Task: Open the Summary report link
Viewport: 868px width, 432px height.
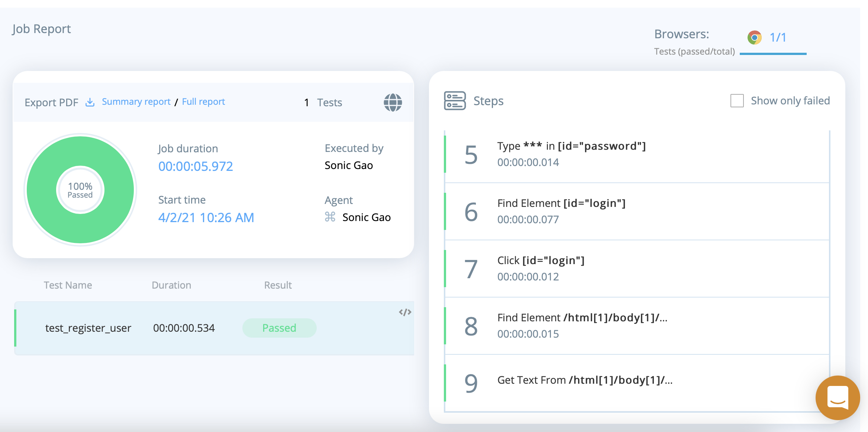Action: (136, 102)
